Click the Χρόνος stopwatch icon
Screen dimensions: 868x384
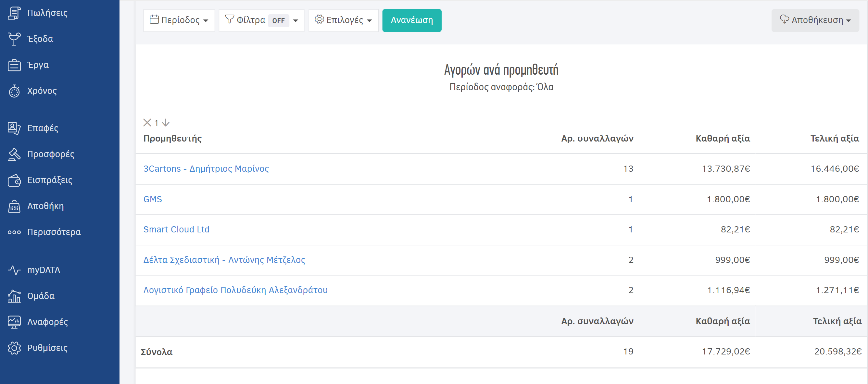pyautogui.click(x=14, y=91)
